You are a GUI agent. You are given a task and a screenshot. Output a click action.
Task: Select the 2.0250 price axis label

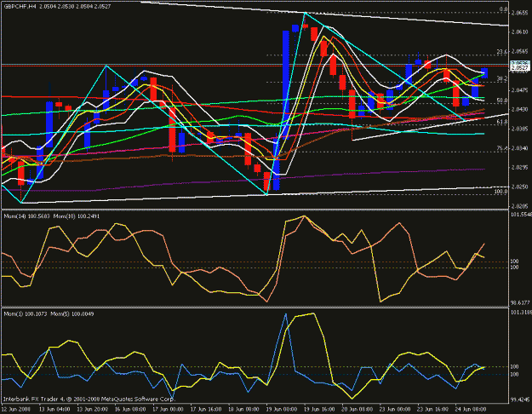tap(520, 187)
